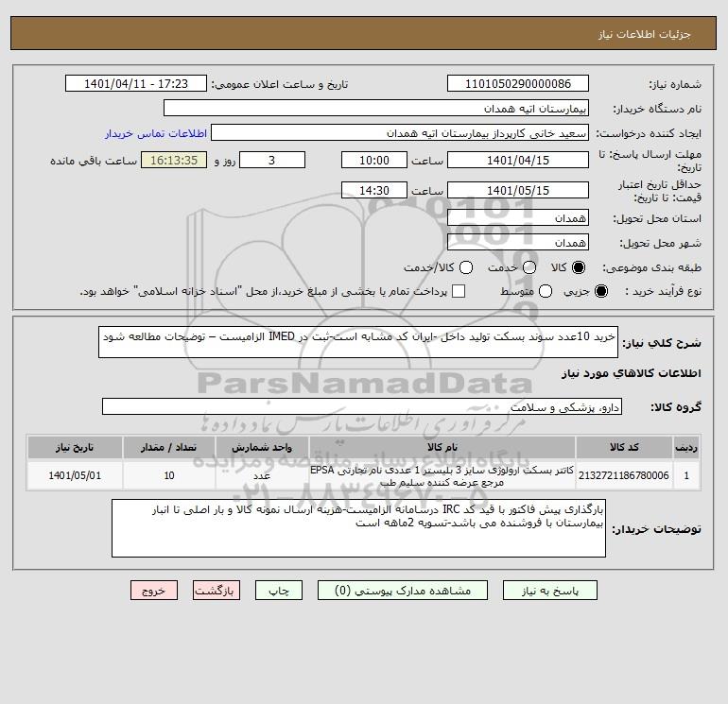Click the چاپ print button
This screenshot has height=704, width=728.
pyautogui.click(x=279, y=591)
